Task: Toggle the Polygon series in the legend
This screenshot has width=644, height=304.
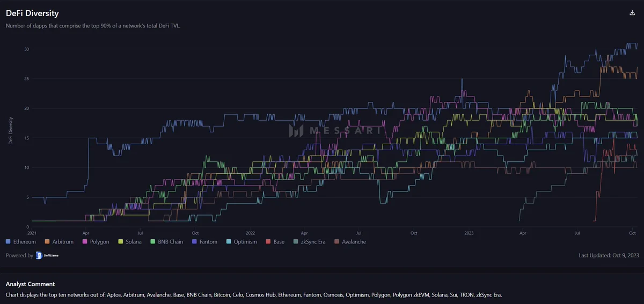Action: [x=96, y=242]
